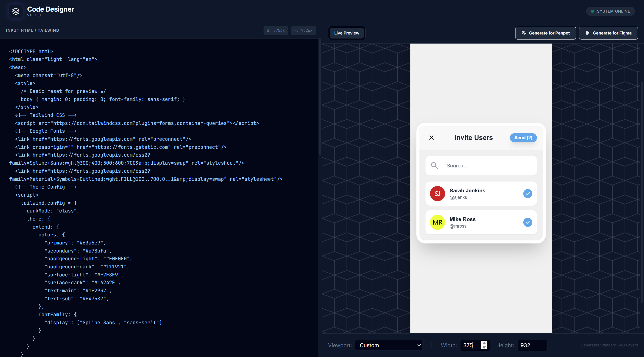Uncheck Sarah Jenkins selection checkmark
Screen dimensions: 644x357
coord(528,194)
